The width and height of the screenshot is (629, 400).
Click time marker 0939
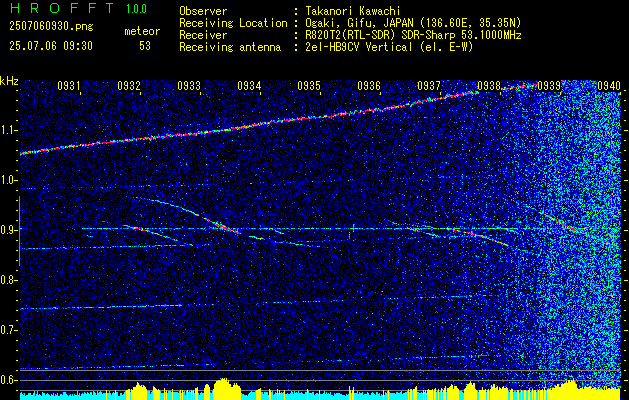[549, 85]
